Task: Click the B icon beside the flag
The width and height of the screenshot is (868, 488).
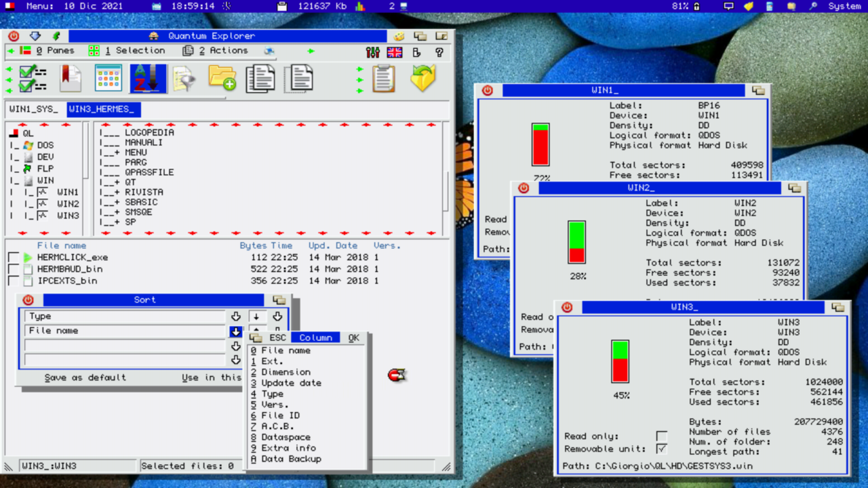Action: pos(417,52)
